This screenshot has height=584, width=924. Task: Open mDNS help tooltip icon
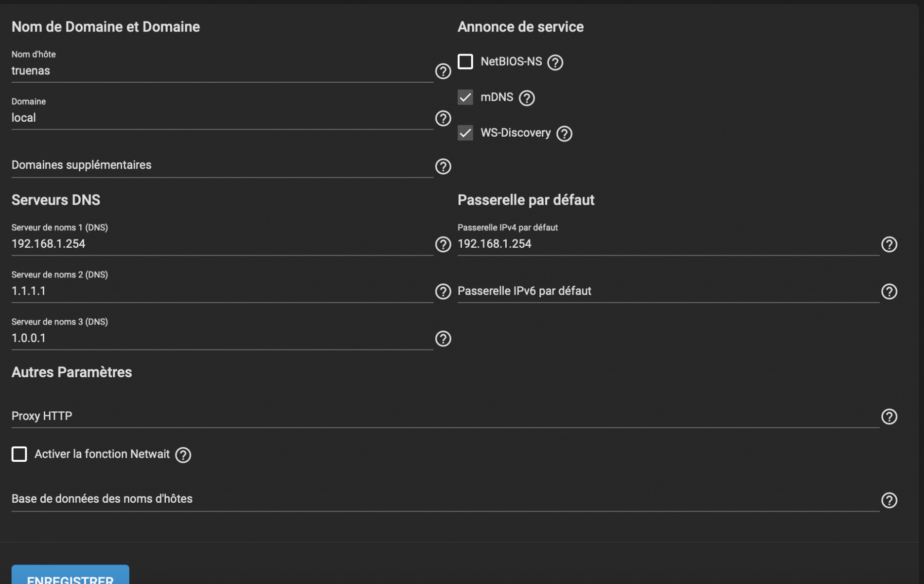527,98
